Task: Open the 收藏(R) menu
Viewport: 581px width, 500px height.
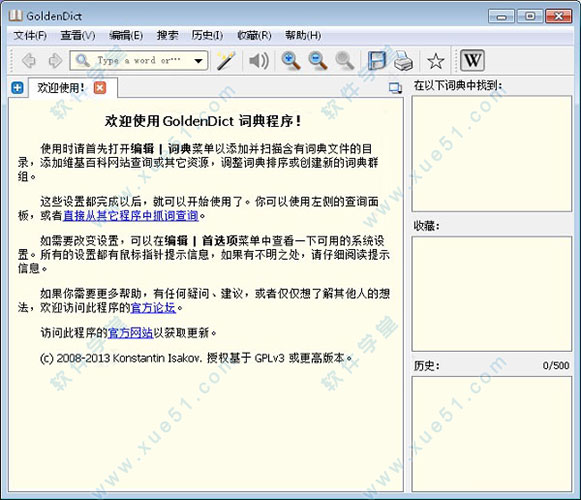Action: [254, 35]
